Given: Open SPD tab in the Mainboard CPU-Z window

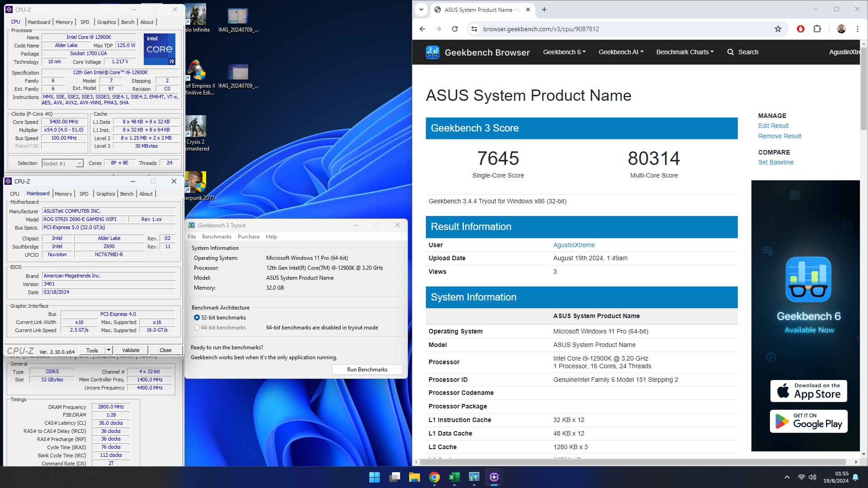Looking at the screenshot, I should click(x=84, y=194).
